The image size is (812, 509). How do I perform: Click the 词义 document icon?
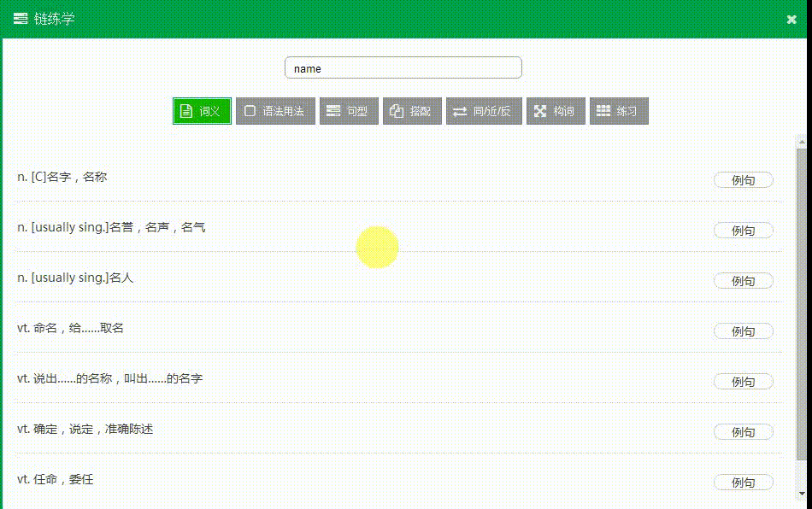[185, 111]
